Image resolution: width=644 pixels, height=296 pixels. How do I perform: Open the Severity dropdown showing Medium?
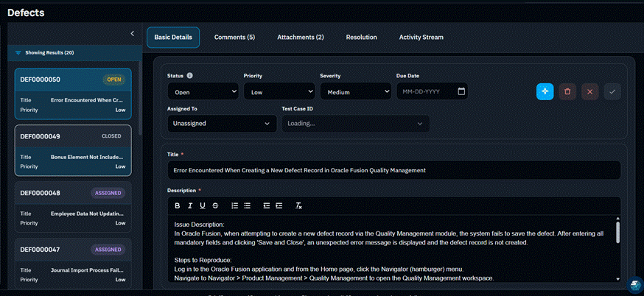(356, 91)
